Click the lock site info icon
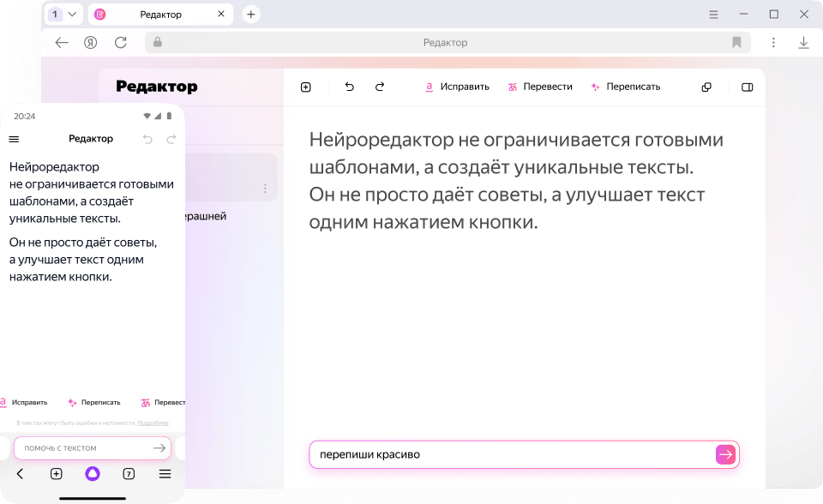The height and width of the screenshot is (504, 823). [158, 42]
